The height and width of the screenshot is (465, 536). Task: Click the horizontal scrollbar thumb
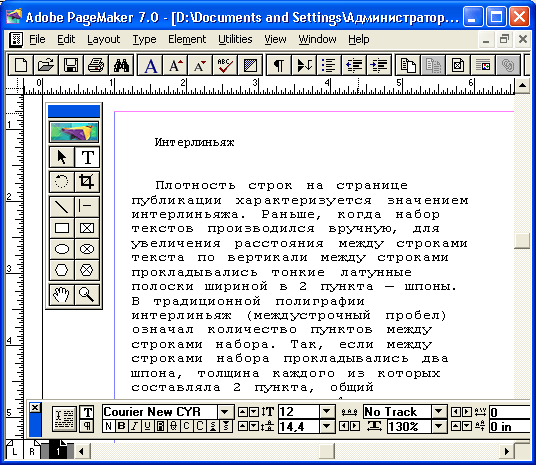(327, 451)
